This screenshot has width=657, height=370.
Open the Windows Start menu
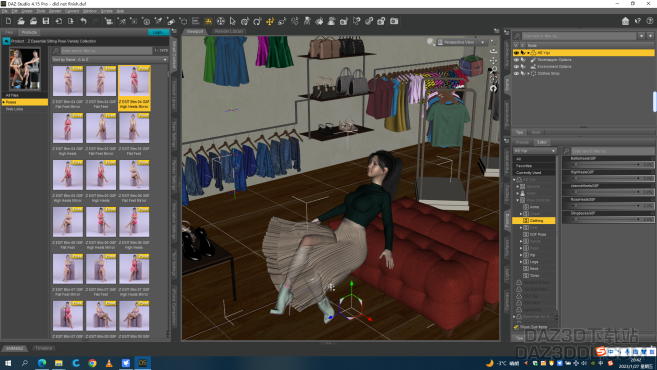[x=8, y=363]
